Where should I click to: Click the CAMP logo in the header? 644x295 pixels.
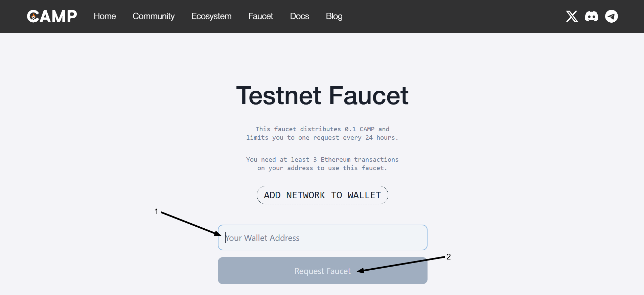52,16
